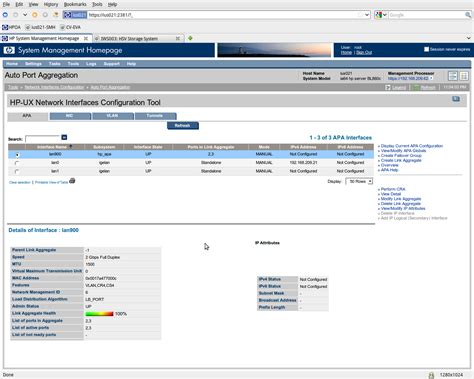Reload the page with the orange reload icon
This screenshot has width=474, height=379.
(x=35, y=15)
